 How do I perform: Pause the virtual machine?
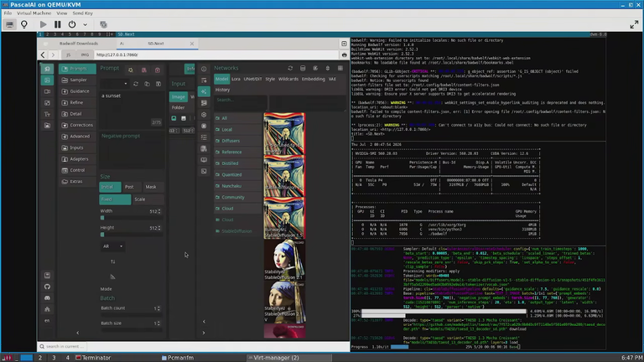tap(58, 24)
